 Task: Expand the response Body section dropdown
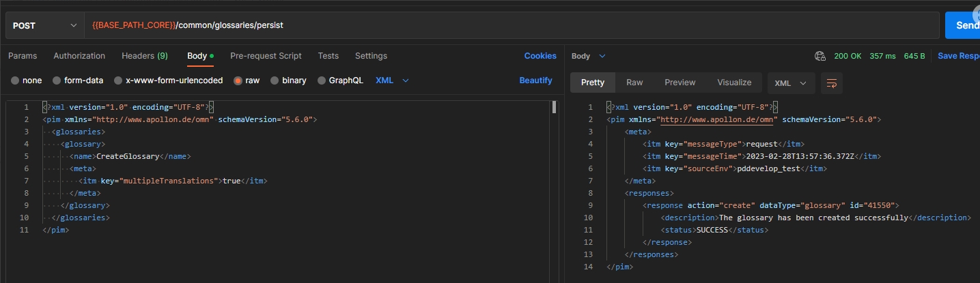point(588,56)
